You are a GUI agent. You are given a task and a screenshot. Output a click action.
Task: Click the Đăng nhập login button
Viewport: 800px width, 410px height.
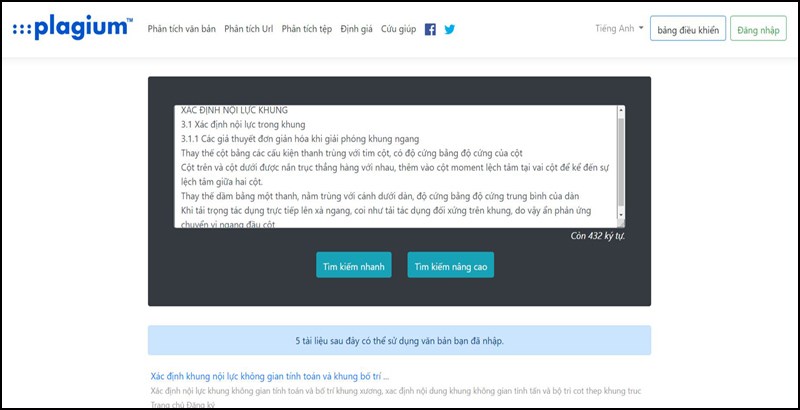[758, 29]
